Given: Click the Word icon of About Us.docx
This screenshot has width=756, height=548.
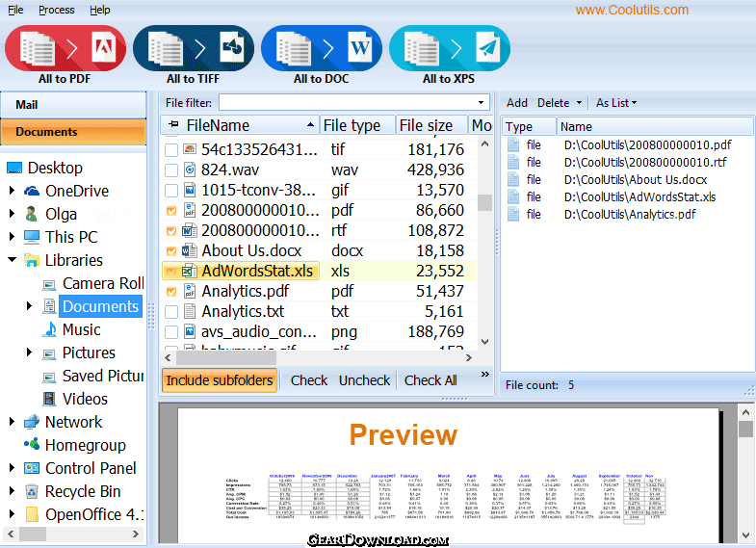Looking at the screenshot, I should pos(190,250).
